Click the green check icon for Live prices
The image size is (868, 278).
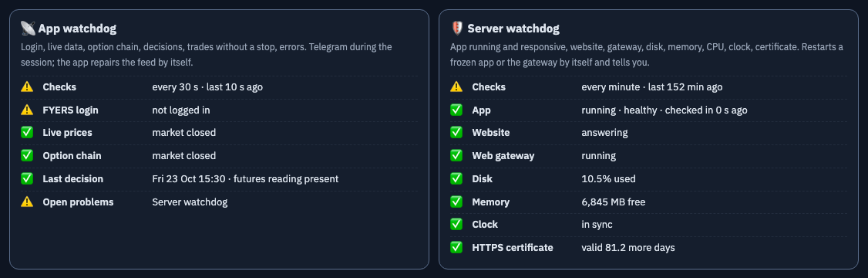[x=27, y=133]
